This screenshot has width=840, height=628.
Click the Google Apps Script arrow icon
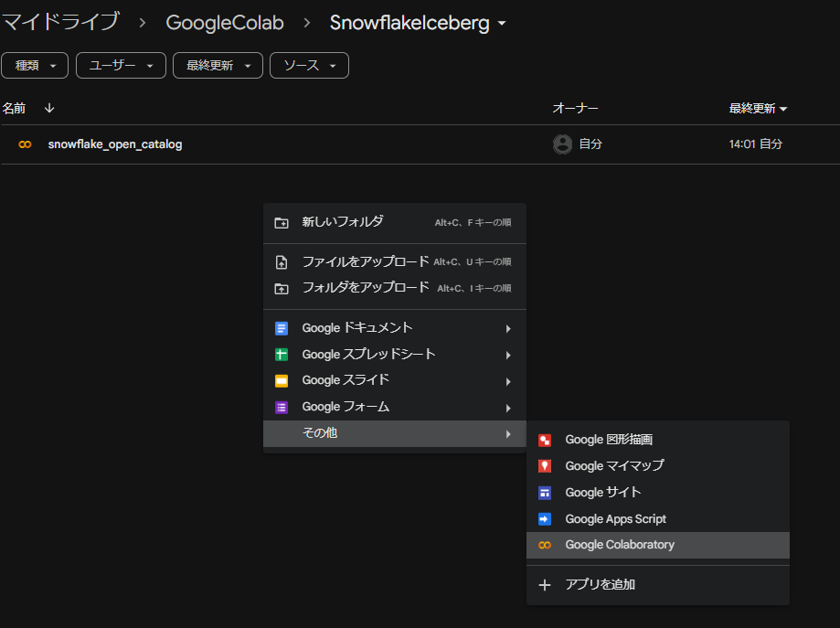pos(544,518)
